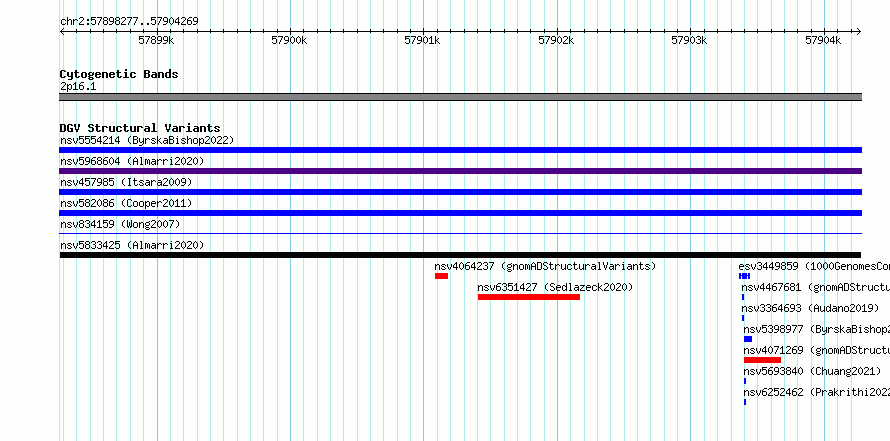Image resolution: width=890 pixels, height=441 pixels.
Task: Open nsv6351427 (Sedlazeck2020) label
Action: (555, 287)
